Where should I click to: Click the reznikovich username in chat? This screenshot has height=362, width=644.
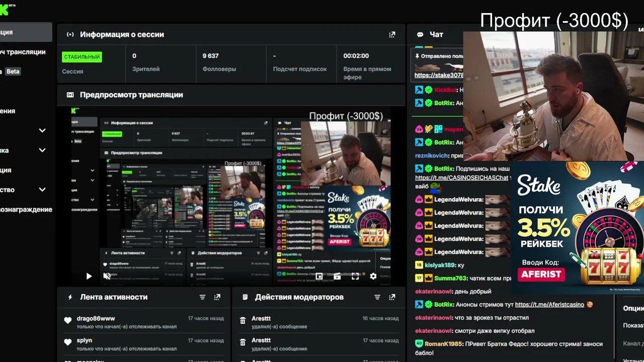[x=432, y=155]
